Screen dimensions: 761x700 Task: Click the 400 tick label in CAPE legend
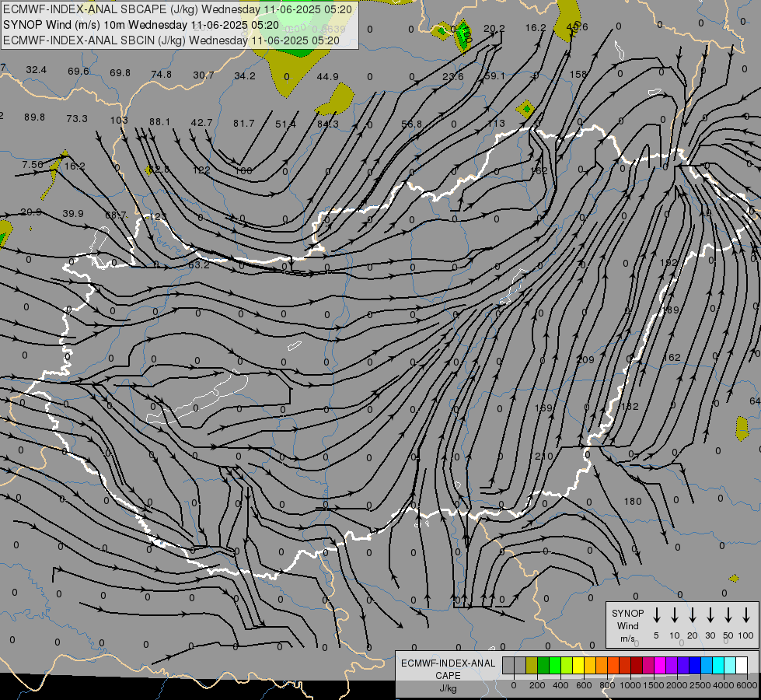[x=560, y=685]
